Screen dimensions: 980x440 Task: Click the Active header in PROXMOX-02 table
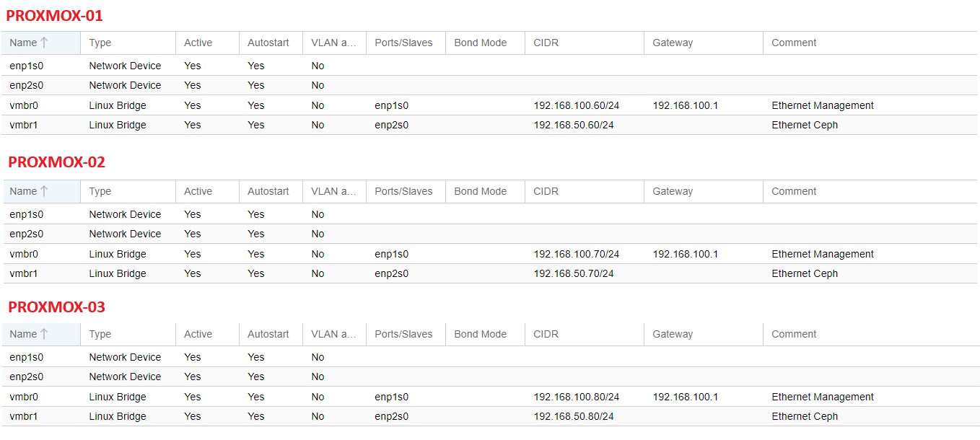click(x=198, y=191)
